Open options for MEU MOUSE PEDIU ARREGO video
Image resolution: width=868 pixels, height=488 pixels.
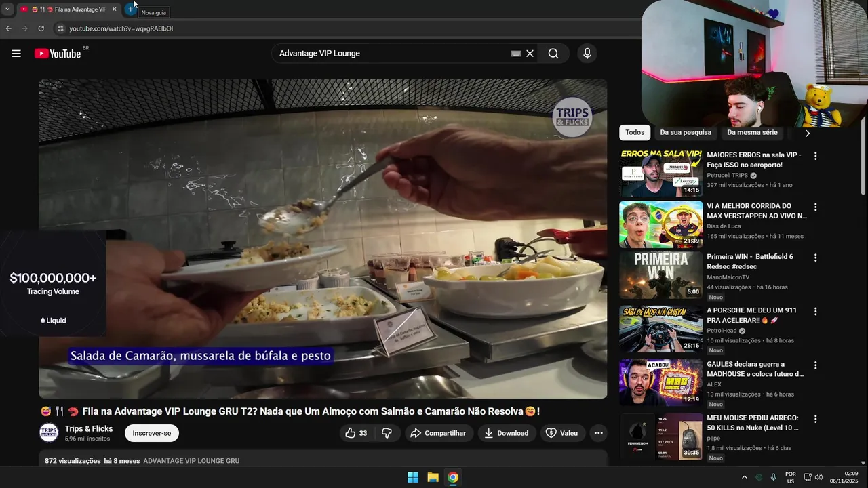tap(815, 420)
